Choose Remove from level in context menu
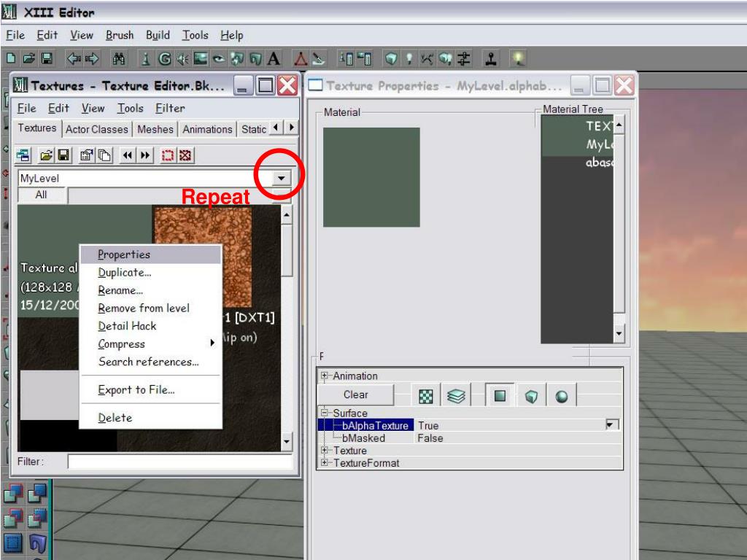This screenshot has height=560, width=747. click(x=150, y=308)
